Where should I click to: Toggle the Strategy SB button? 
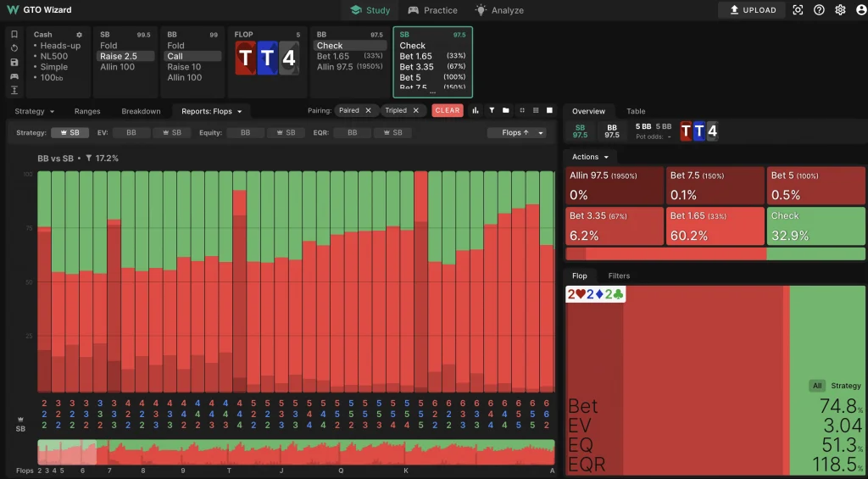[x=70, y=133]
